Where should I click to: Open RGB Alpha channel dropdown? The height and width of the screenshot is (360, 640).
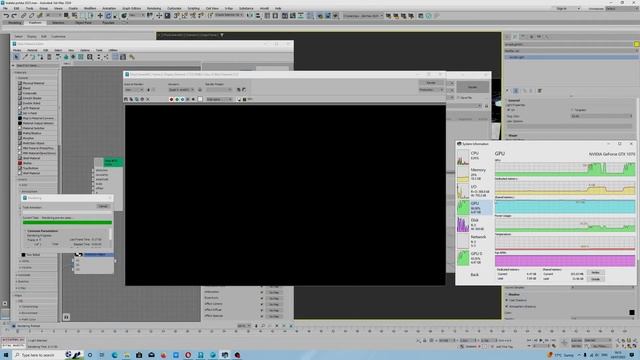[219, 99]
